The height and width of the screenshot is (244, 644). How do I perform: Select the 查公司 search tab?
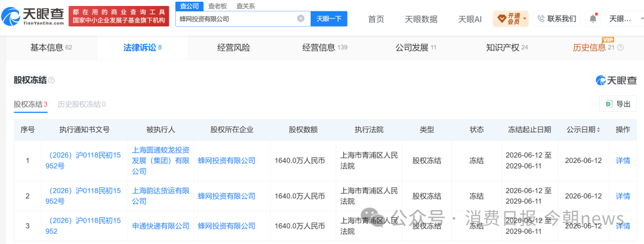point(190,6)
